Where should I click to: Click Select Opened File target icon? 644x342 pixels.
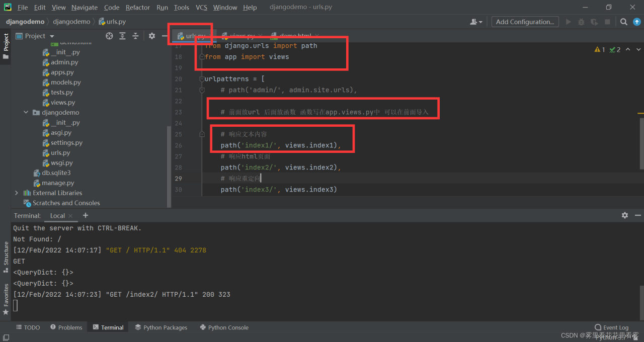pyautogui.click(x=109, y=36)
